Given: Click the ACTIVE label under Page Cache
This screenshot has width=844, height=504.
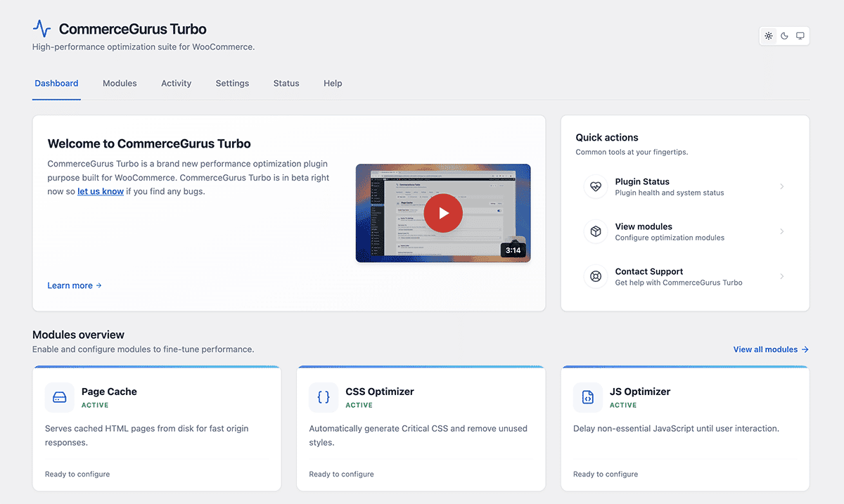Looking at the screenshot, I should click(x=95, y=406).
